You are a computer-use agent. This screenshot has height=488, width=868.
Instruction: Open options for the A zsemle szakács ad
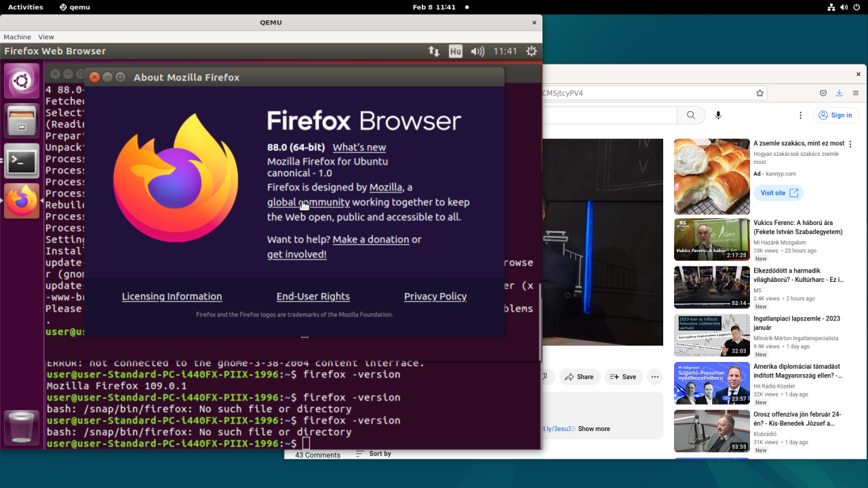[x=850, y=144]
